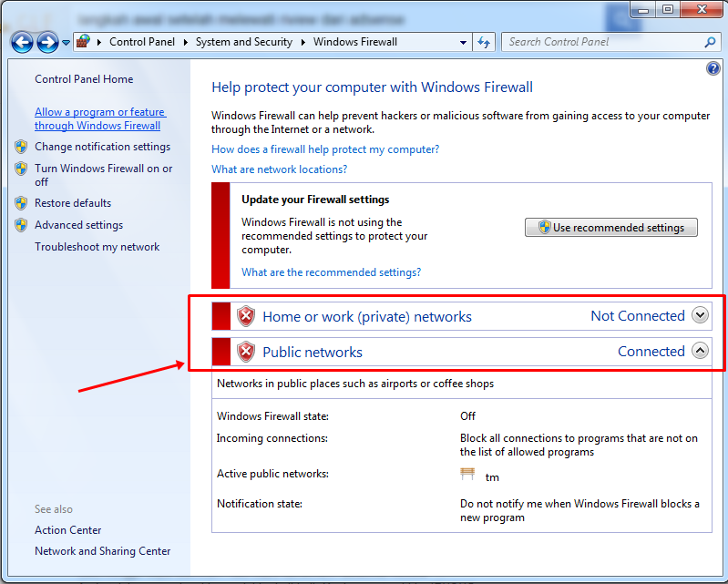Open Troubleshoot my network
This screenshot has height=584, width=728.
point(97,247)
